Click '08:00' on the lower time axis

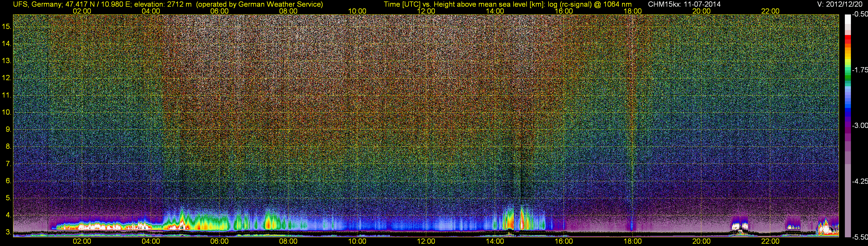pos(288,241)
